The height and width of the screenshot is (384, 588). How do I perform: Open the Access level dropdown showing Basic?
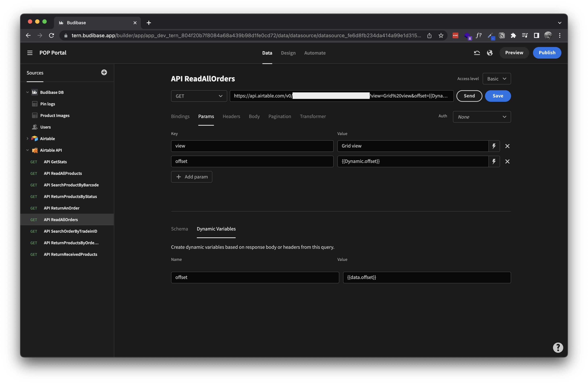click(497, 78)
